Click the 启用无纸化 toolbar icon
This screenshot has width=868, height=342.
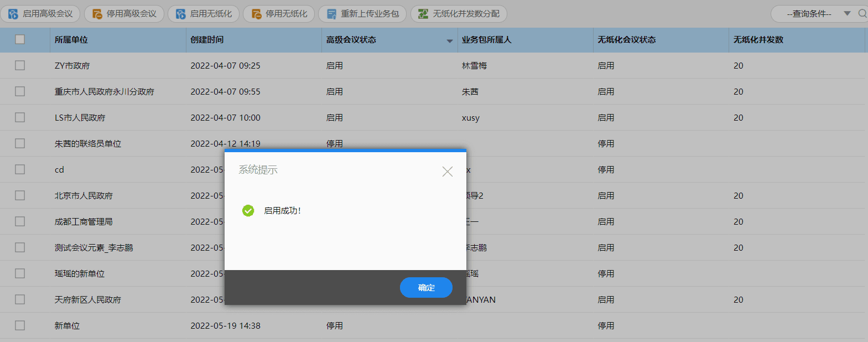[180, 14]
